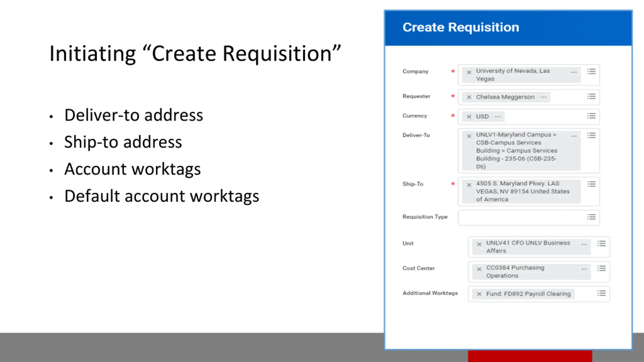
Task: Open the Requisition Type prompt list icon
Action: coord(591,217)
